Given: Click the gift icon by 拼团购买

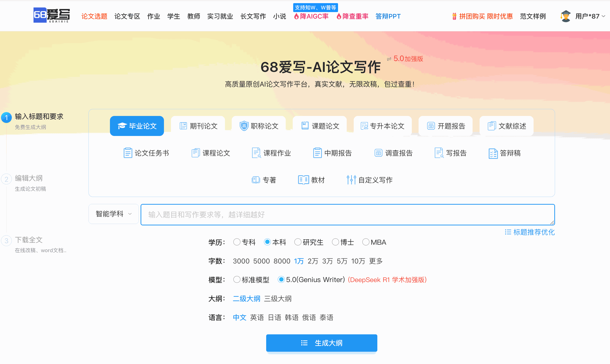Looking at the screenshot, I should (454, 16).
